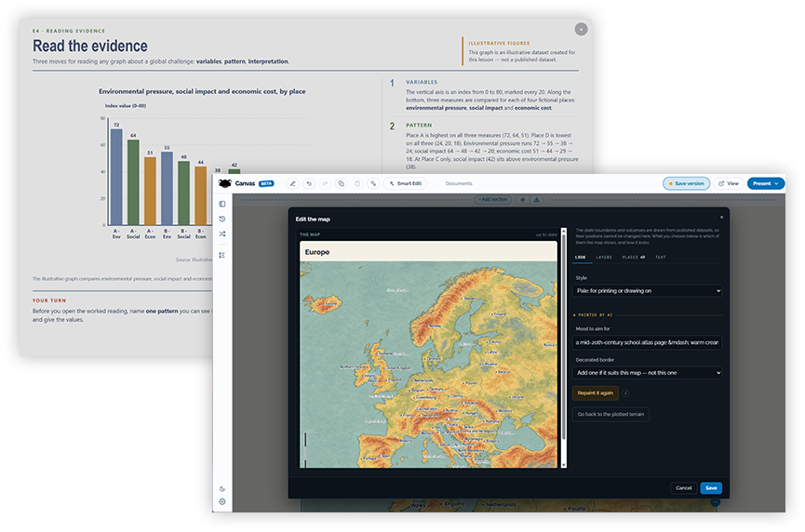805x532 pixels.
Task: Open the View button
Action: [729, 183]
